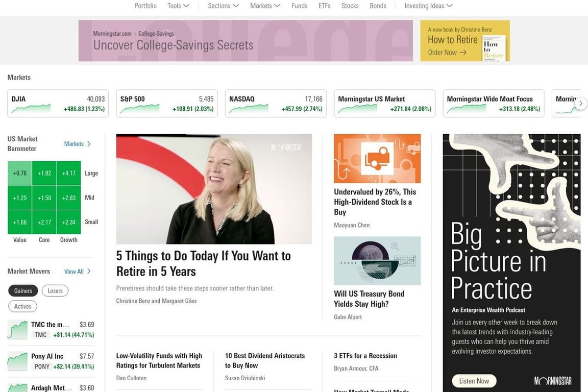Click the DJIA sparkline chart
This screenshot has height=392, width=588.
pos(31,109)
